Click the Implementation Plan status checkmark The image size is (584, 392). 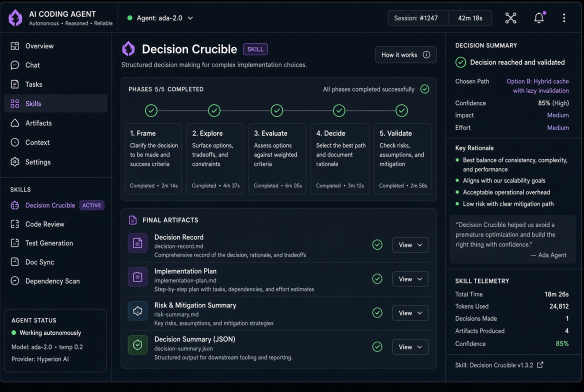click(377, 278)
